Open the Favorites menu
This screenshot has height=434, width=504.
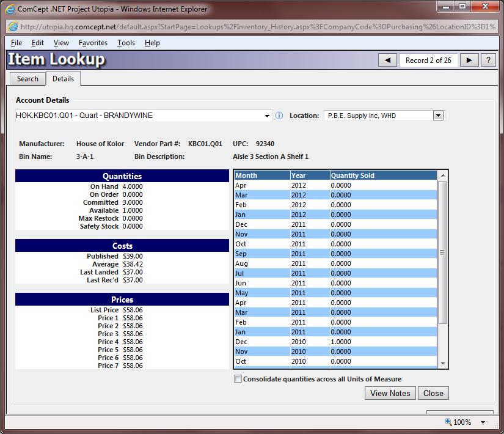pyautogui.click(x=93, y=43)
